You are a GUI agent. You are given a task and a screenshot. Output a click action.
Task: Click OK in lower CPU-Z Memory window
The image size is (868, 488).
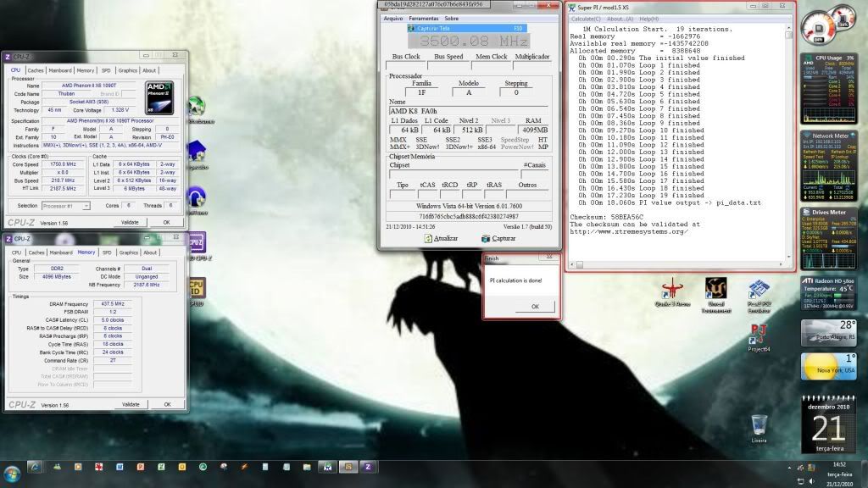pyautogui.click(x=167, y=404)
